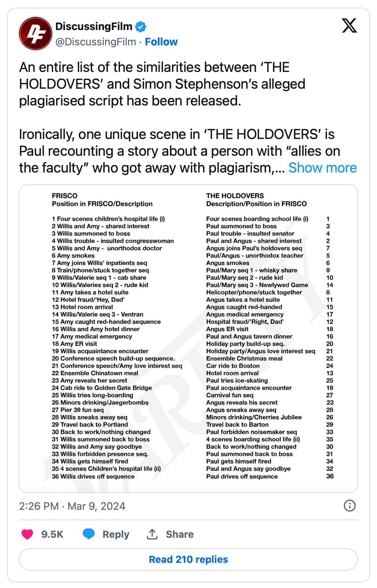Image resolution: width=377 pixels, height=588 pixels.
Task: Click THE HOLDOVERS column heading in image
Action: click(x=235, y=196)
